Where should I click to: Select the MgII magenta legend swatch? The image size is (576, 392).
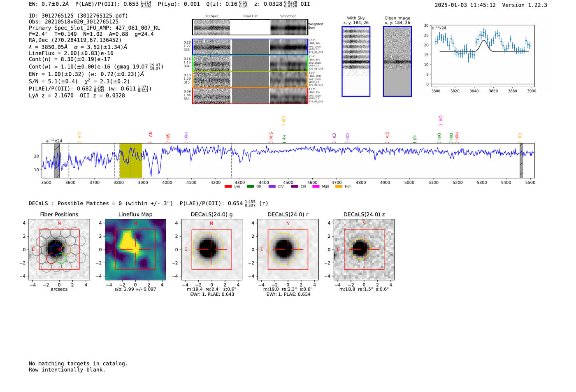pyautogui.click(x=316, y=187)
